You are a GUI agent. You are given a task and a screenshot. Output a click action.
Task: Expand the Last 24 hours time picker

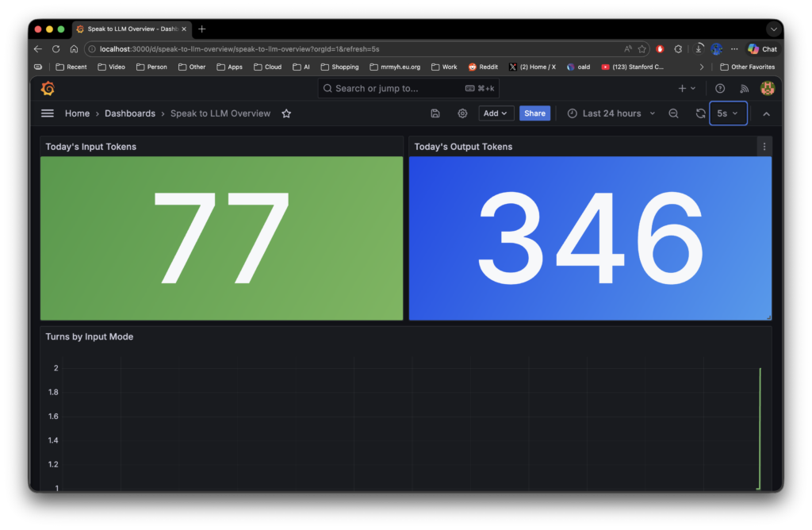pos(611,113)
